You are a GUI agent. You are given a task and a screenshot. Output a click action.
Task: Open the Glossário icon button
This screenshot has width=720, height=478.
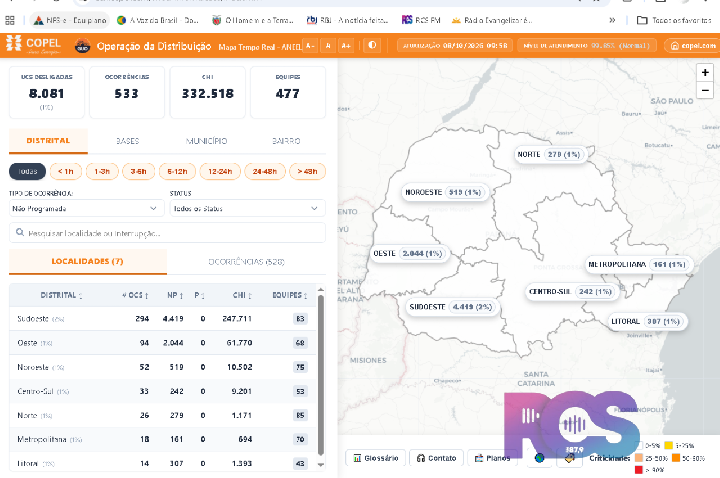point(376,458)
